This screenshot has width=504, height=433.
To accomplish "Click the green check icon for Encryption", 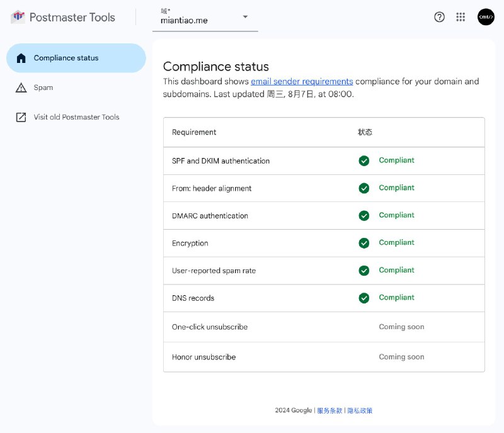I will click(364, 243).
